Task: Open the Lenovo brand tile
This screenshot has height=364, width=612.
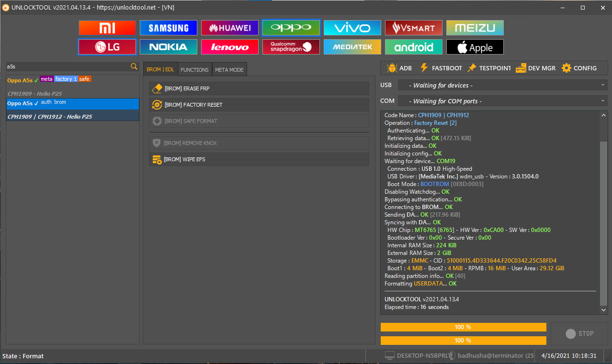Action: tap(230, 47)
